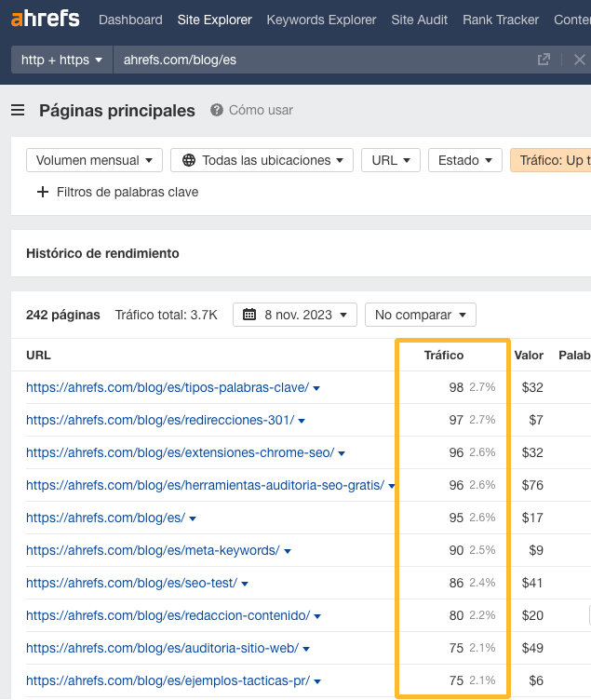This screenshot has height=700, width=591.
Task: Clear the URL search field with X
Action: pos(580,60)
